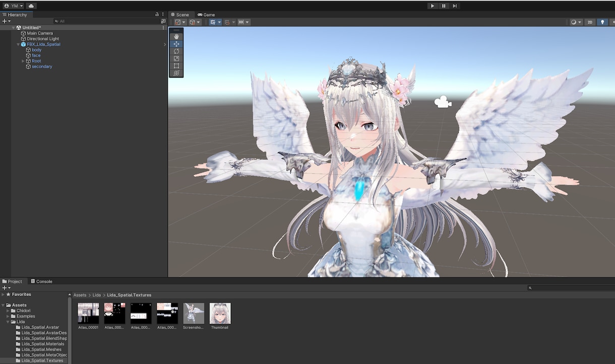This screenshot has height=364, width=615.
Task: Toggle snap increment settings icon
Action: (x=227, y=22)
